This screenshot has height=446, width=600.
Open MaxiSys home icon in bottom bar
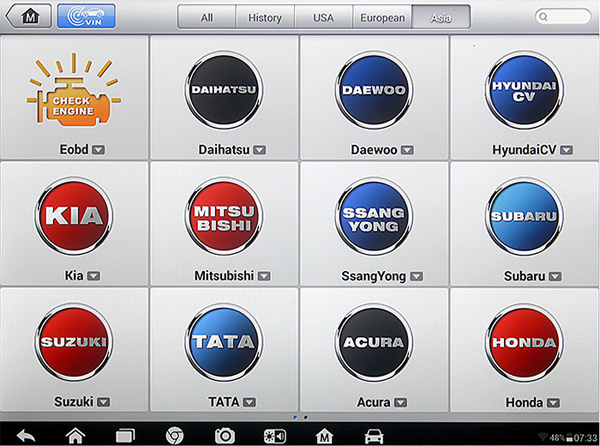click(324, 436)
